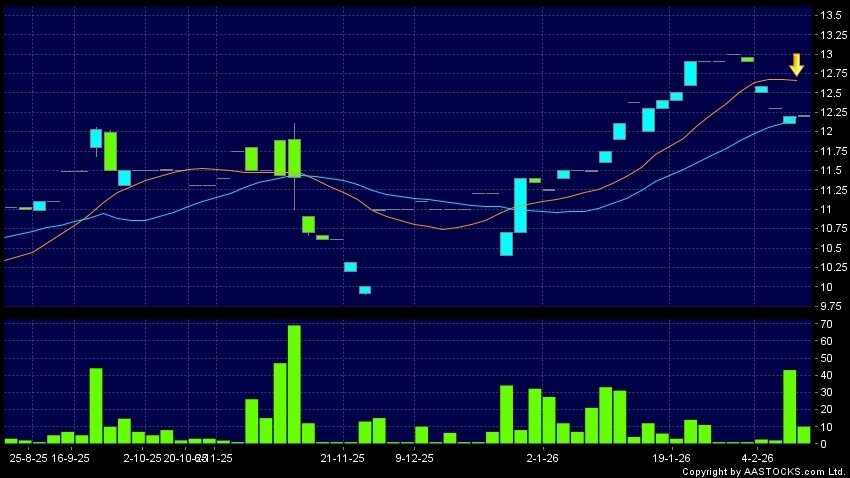This screenshot has width=850, height=478.
Task: Click the 70 volume axis label
Action: (825, 326)
